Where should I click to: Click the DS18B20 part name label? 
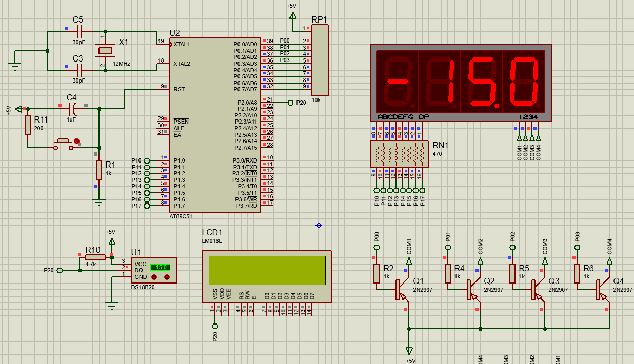[143, 287]
